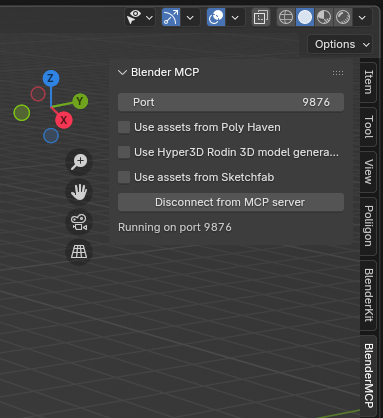Click the Running on port 9876 status text
383x418 pixels.
point(175,227)
